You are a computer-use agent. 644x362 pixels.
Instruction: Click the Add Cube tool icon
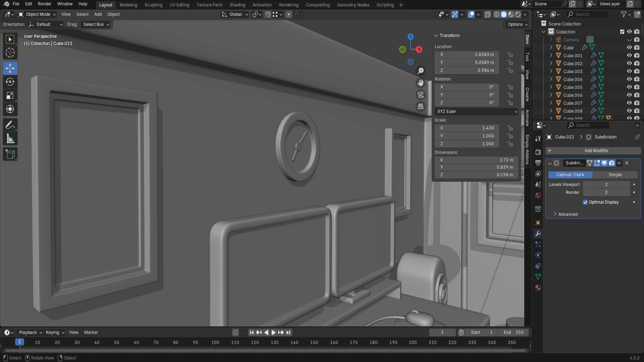point(10,154)
